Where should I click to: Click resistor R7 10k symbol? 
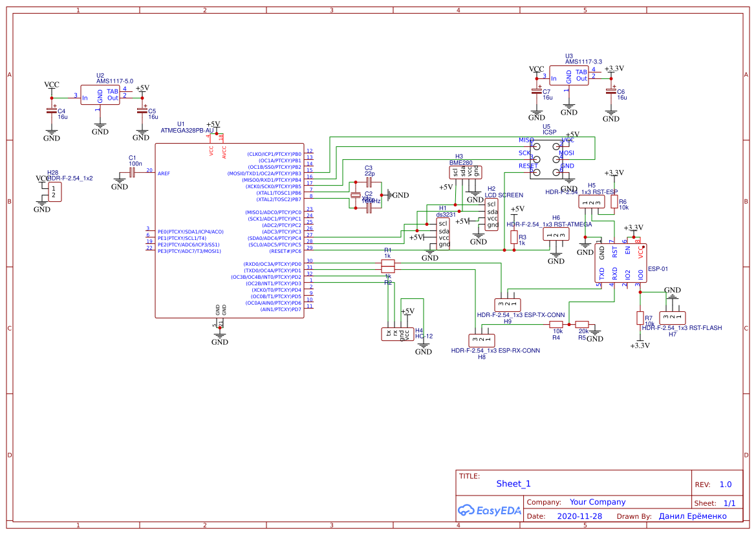pyautogui.click(x=640, y=318)
